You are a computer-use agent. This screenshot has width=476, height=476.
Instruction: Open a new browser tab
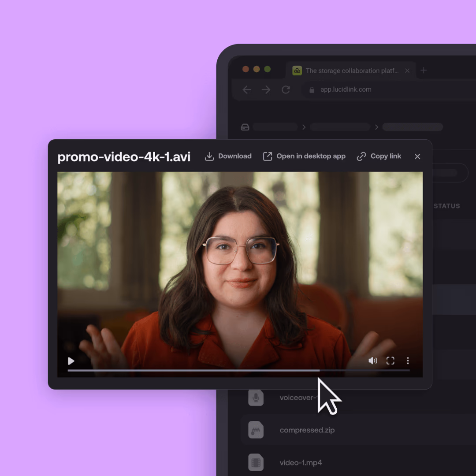(x=423, y=70)
